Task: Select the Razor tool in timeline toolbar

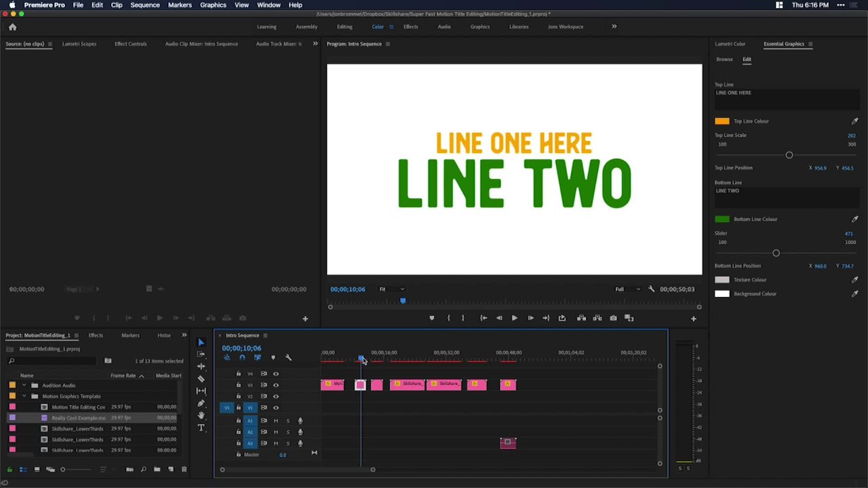Action: coord(201,379)
